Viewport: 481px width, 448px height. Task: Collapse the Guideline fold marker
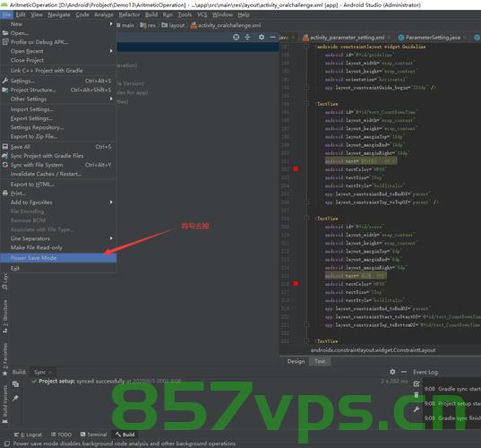[306, 47]
